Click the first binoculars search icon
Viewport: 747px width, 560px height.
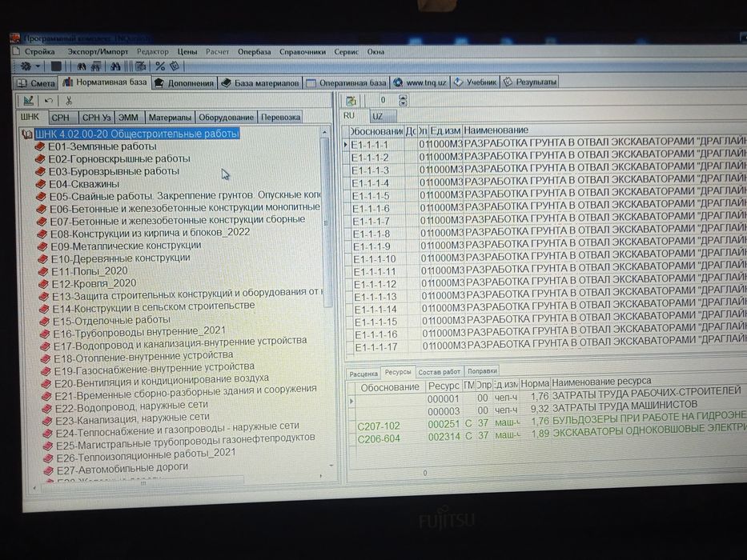click(x=82, y=66)
